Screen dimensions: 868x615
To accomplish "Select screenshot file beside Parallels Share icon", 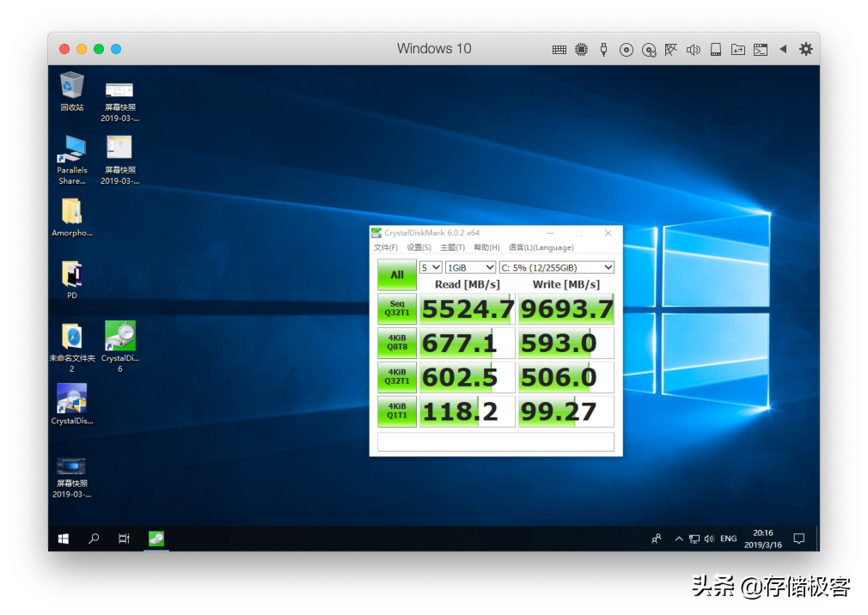I will 120,160.
